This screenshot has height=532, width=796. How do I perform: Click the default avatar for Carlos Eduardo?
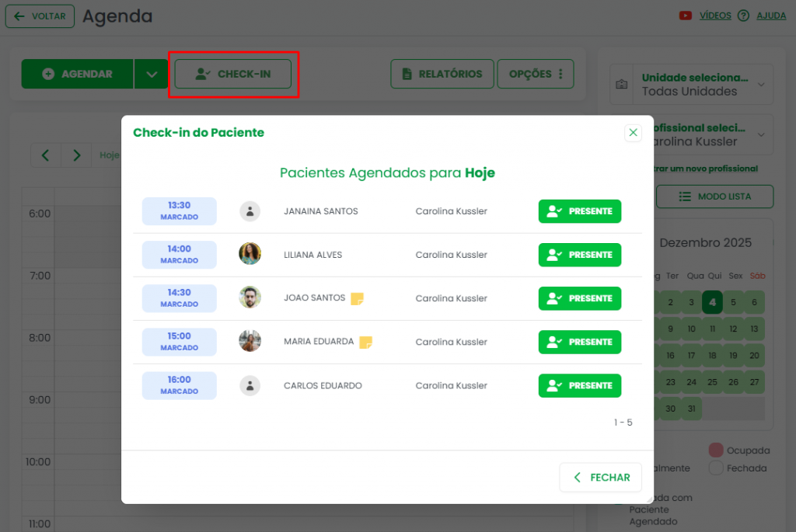tap(250, 385)
